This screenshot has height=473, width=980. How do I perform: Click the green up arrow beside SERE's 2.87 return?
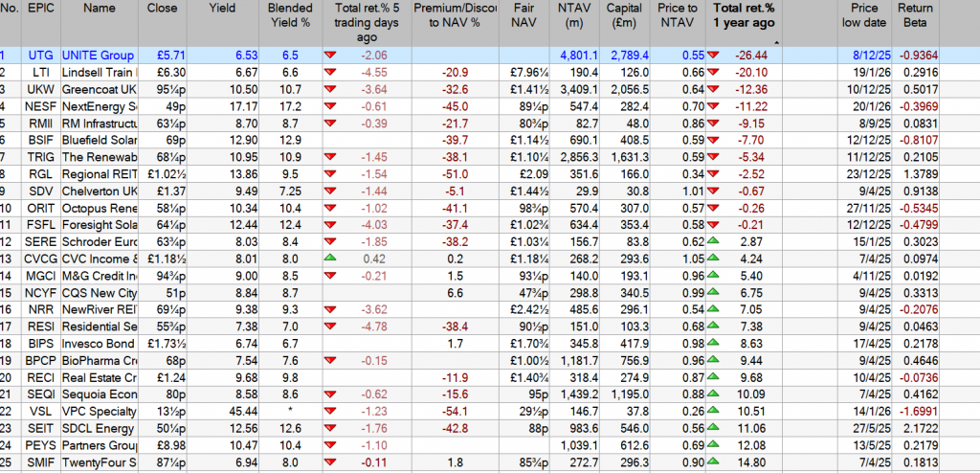pos(714,240)
